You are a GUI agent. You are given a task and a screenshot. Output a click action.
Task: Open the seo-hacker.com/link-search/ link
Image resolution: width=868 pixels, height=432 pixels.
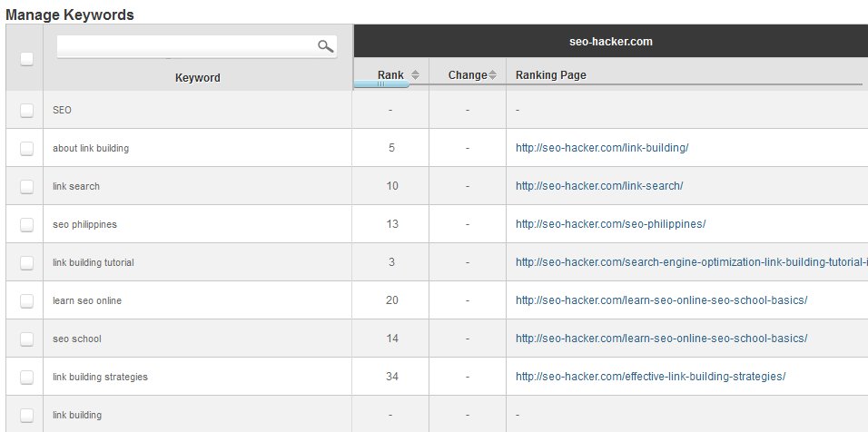click(x=598, y=186)
